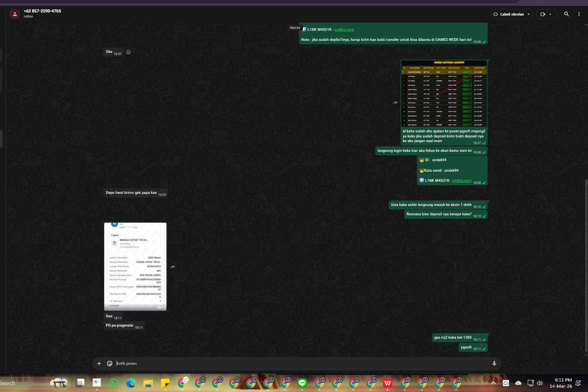
Task: Open the QRIS payment receipt image
Action: tap(135, 267)
